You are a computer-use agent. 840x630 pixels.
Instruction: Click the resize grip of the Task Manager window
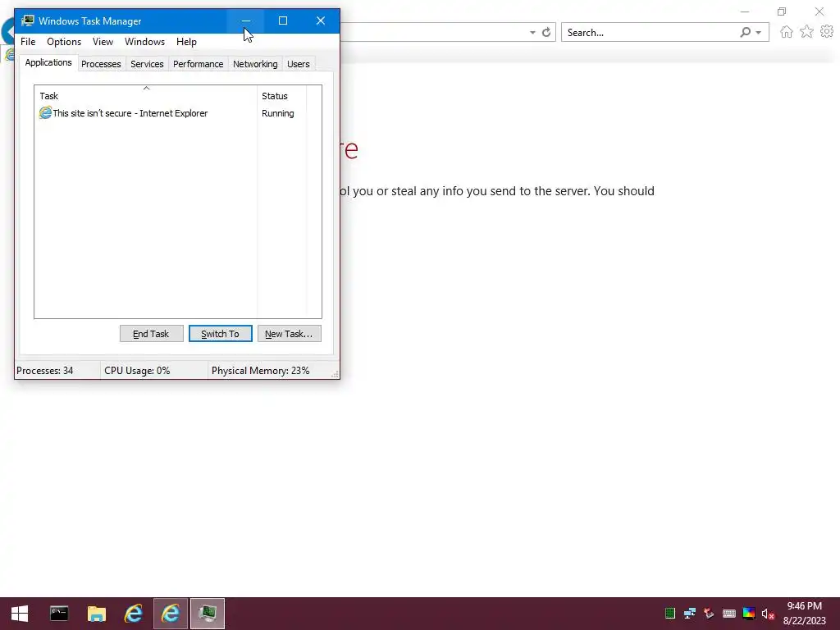click(x=335, y=374)
